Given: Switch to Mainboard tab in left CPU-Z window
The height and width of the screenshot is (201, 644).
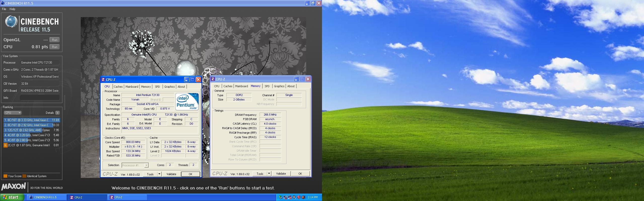Looking at the screenshot, I should tap(132, 87).
